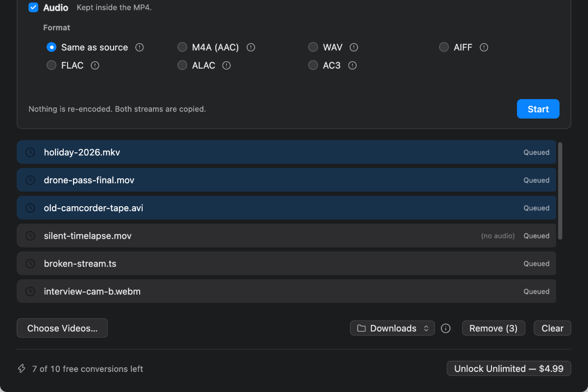Click the info icon beside M4A (AAC)
This screenshot has height=392, width=588.
click(x=251, y=48)
